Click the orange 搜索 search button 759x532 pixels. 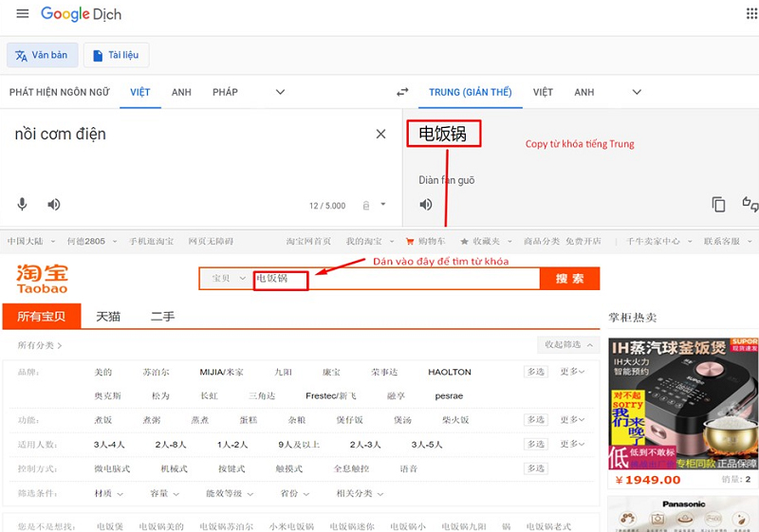pos(570,279)
